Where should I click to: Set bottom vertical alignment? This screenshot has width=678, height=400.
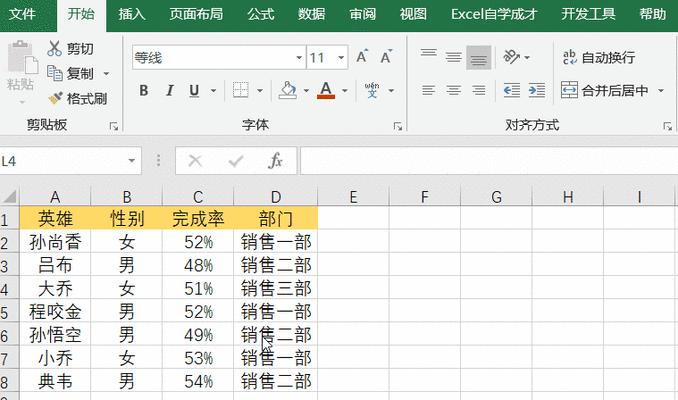(x=479, y=57)
